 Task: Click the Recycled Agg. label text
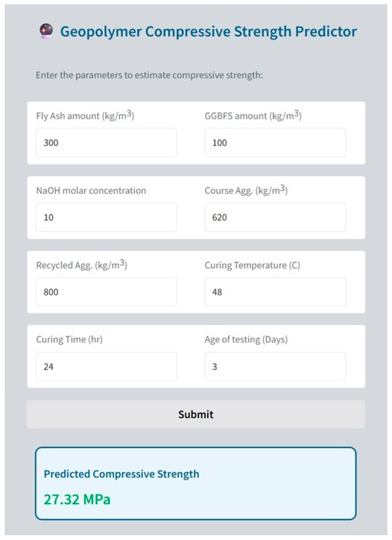pyautogui.click(x=81, y=265)
